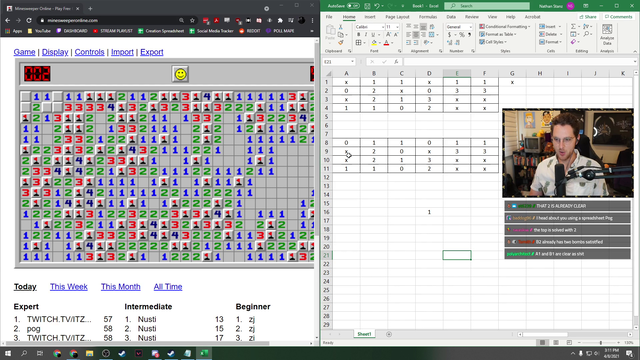Screen dimensions: 640x360
Task: Switch to the Formulas ribbon tab
Action: coord(428,17)
